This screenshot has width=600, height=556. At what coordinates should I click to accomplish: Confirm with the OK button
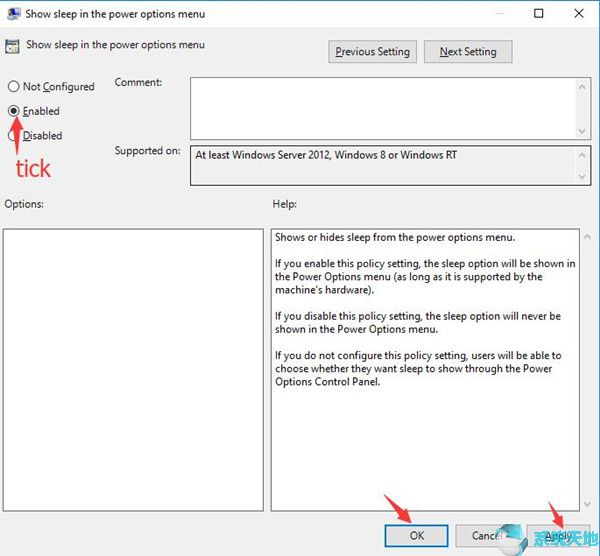point(416,535)
